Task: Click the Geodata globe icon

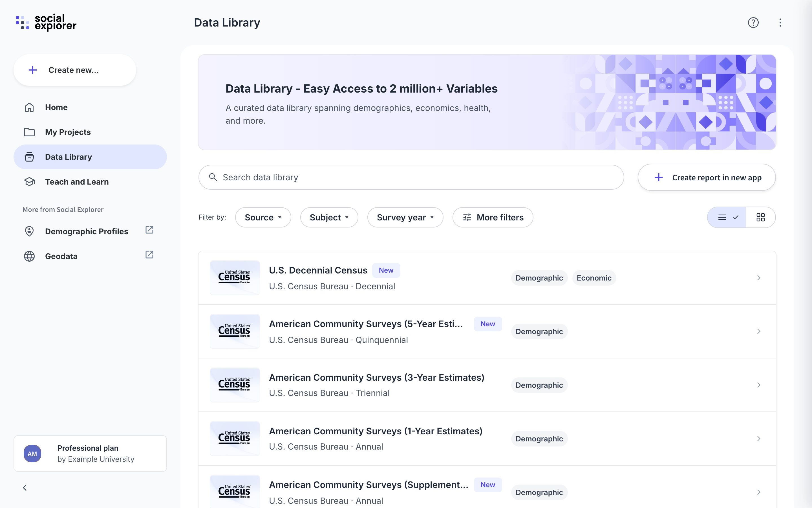Action: [x=29, y=256]
